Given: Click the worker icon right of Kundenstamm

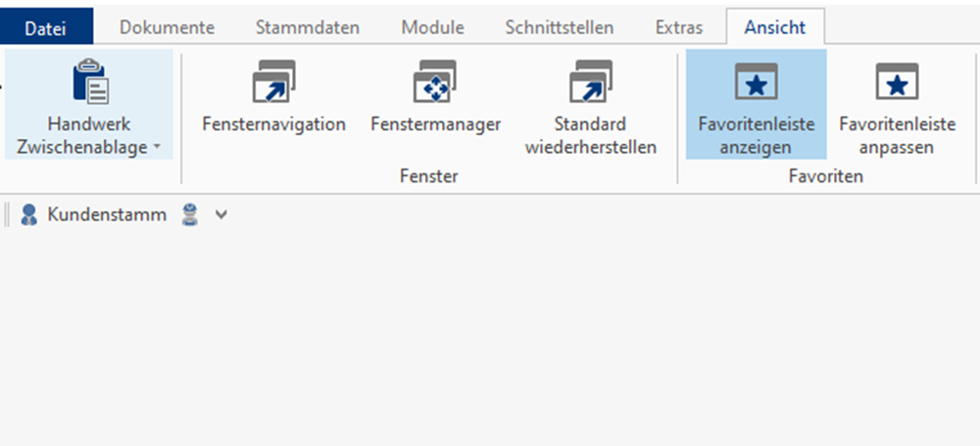Looking at the screenshot, I should [191, 215].
